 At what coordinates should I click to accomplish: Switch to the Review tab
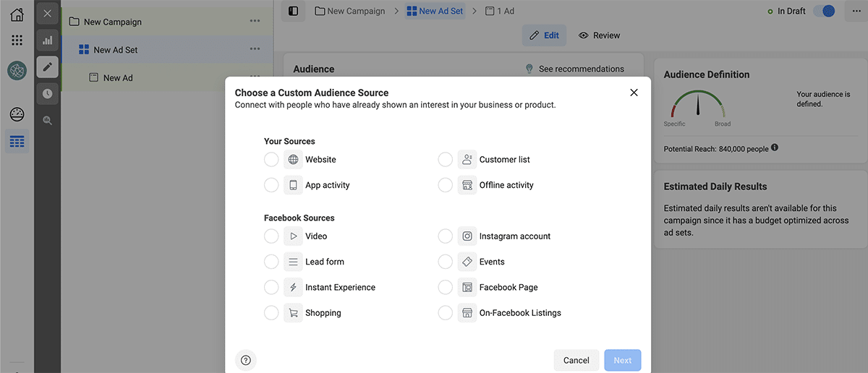point(600,35)
